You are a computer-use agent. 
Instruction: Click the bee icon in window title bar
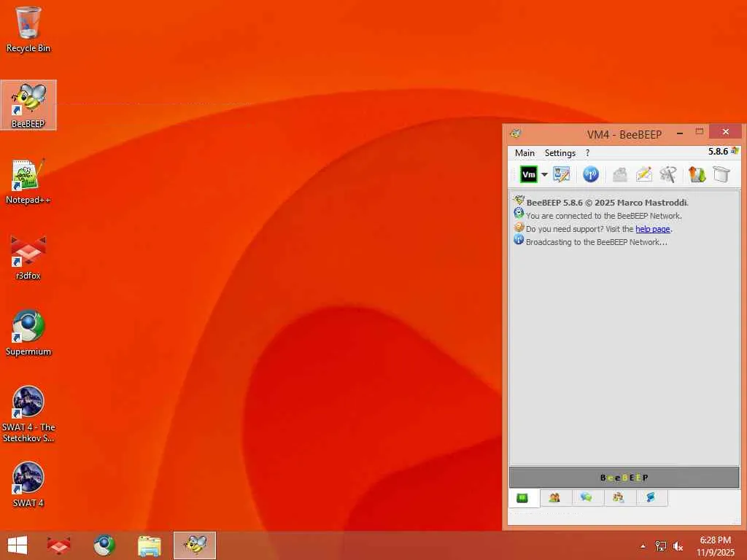pos(516,134)
